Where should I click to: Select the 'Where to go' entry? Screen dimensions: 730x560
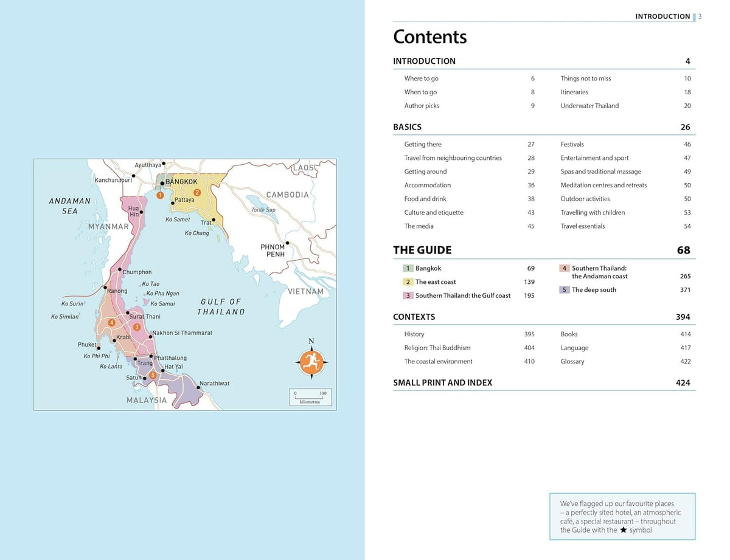click(422, 78)
